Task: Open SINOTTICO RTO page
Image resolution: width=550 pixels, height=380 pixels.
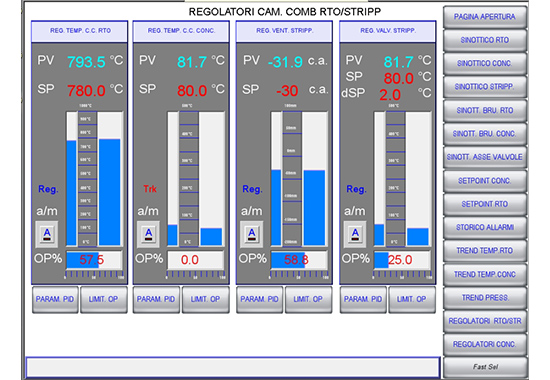Action: (x=485, y=40)
